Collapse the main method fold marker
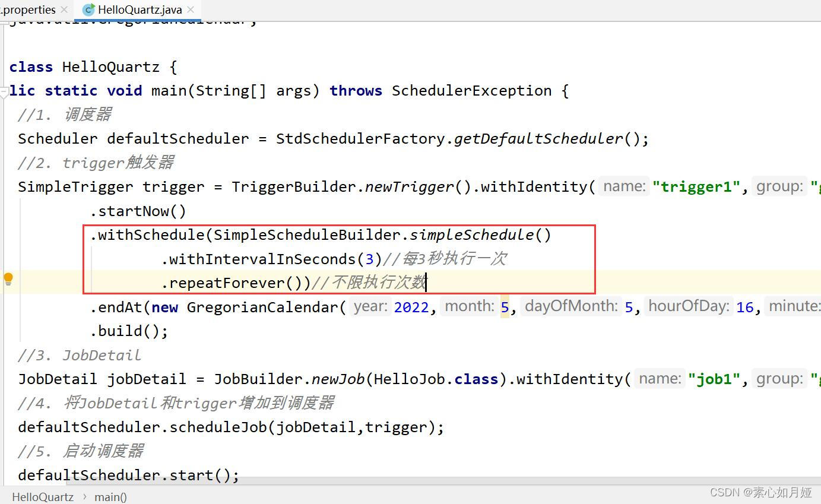 point(4,91)
